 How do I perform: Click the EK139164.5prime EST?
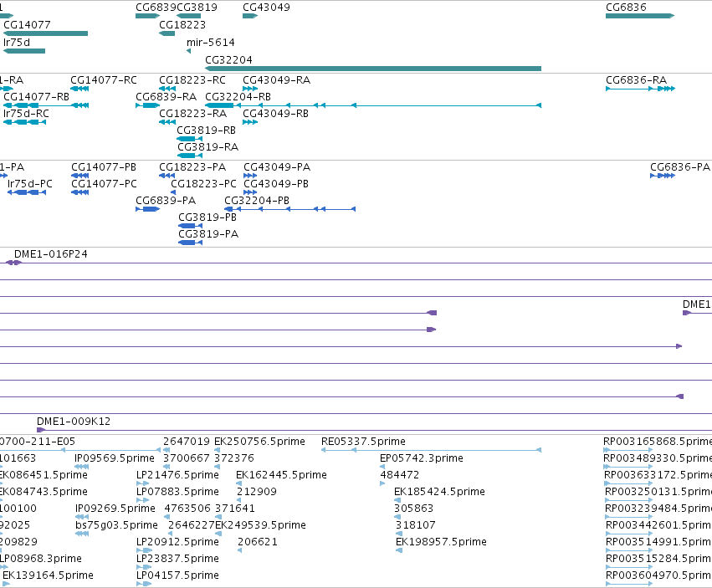coord(6,585)
